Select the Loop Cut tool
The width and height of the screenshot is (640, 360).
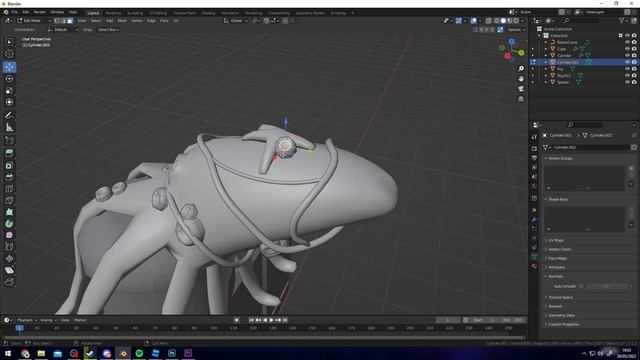pyautogui.click(x=9, y=189)
